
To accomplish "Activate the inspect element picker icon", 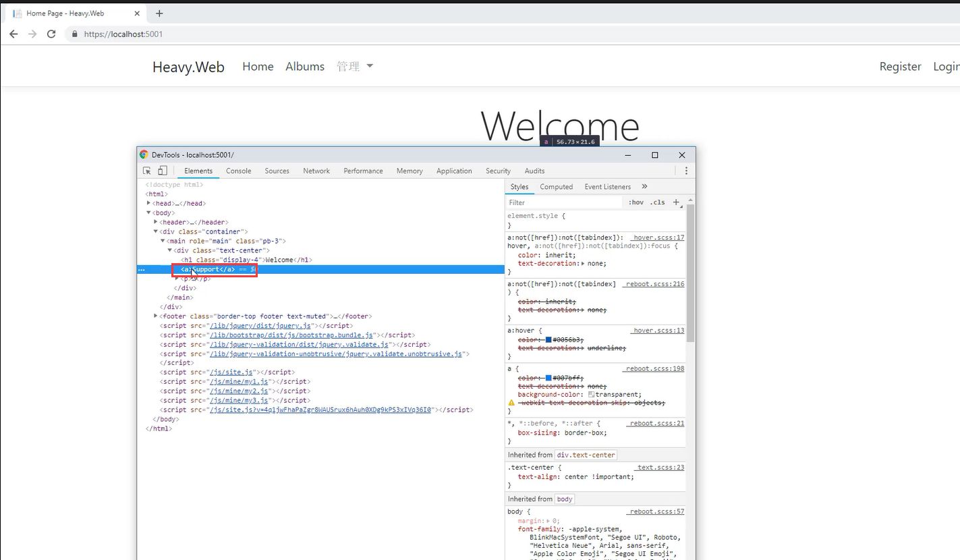I will coord(147,171).
